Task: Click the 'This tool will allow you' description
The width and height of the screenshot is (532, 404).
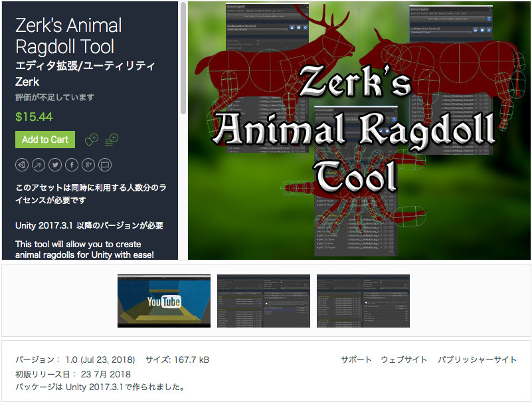Action: 84,250
